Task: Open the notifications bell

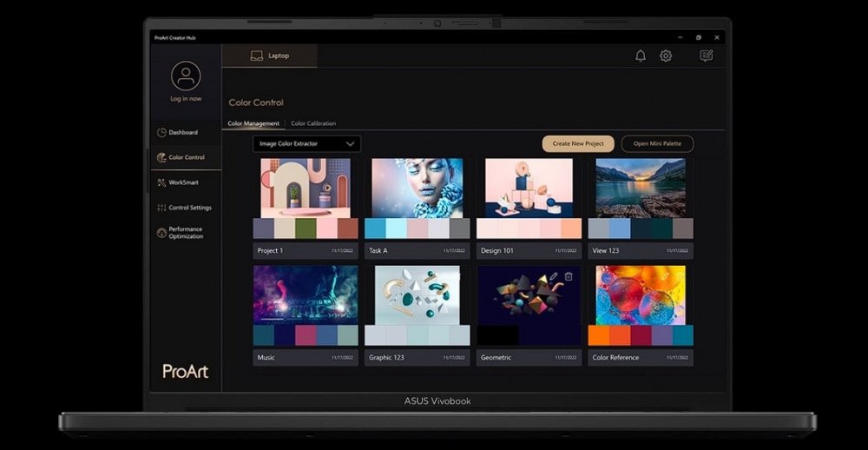Action: (641, 56)
